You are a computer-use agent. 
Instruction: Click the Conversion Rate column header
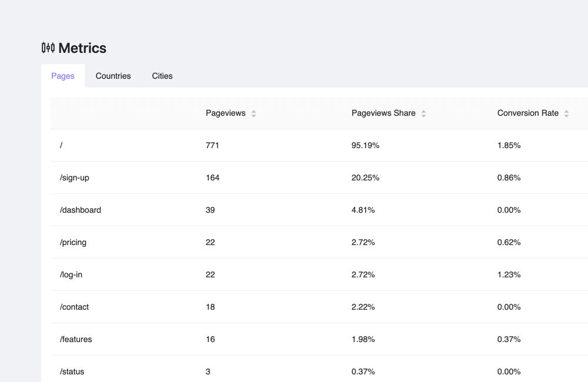click(527, 113)
